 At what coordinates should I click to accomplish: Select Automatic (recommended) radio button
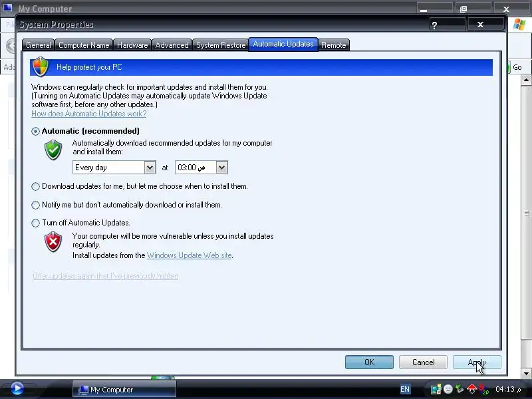click(x=35, y=131)
